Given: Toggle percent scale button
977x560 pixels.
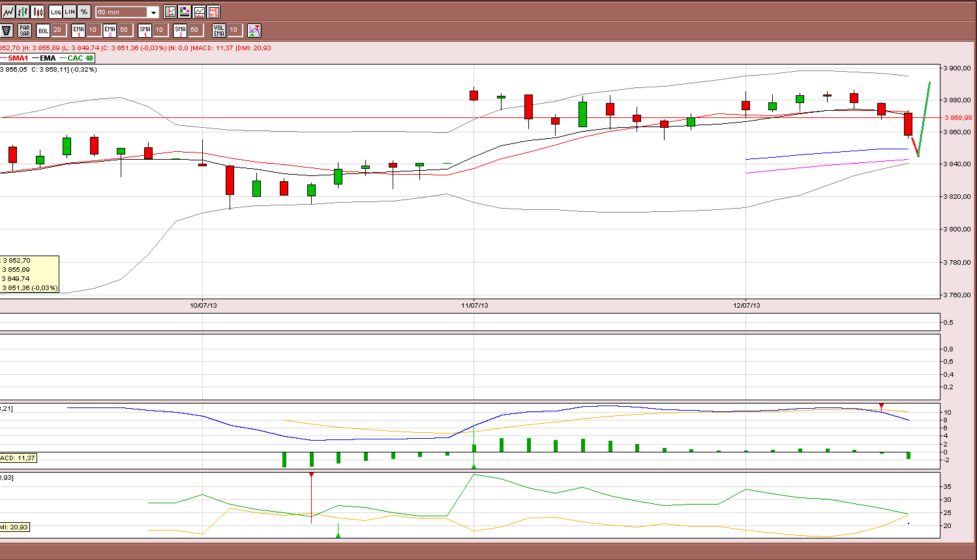Looking at the screenshot, I should click(84, 12).
